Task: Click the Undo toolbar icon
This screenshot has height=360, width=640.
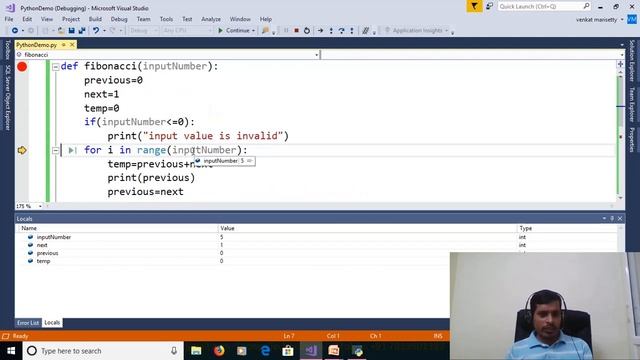Action: click(96, 31)
